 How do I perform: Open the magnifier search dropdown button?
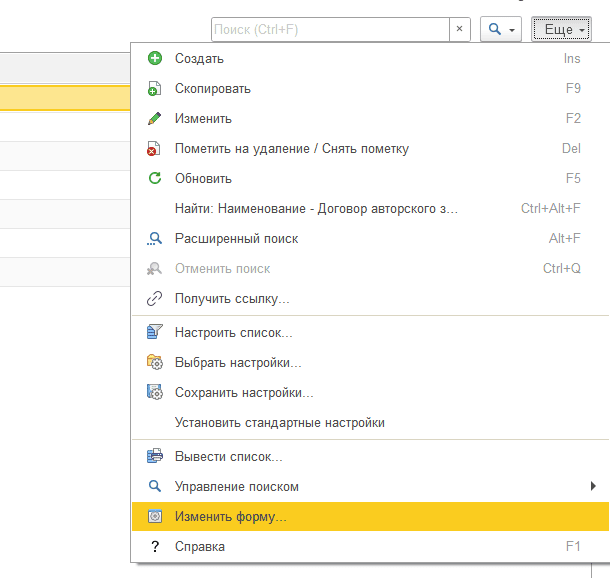point(501,30)
